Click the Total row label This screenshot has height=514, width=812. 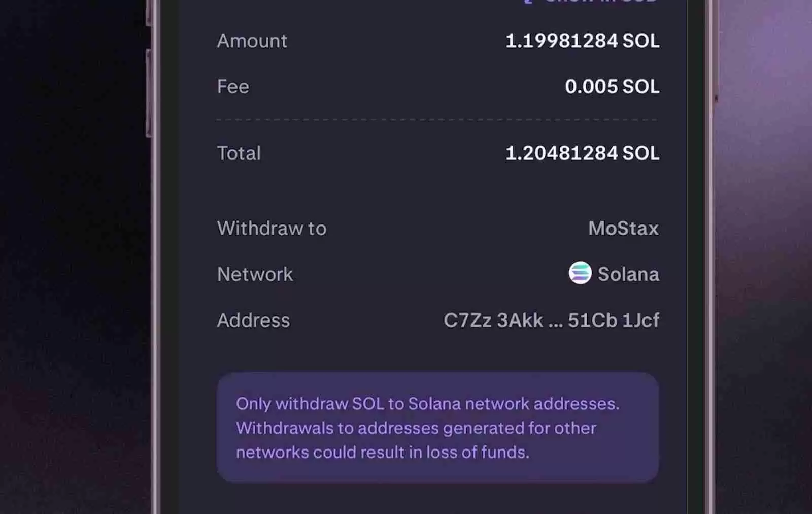pos(239,153)
